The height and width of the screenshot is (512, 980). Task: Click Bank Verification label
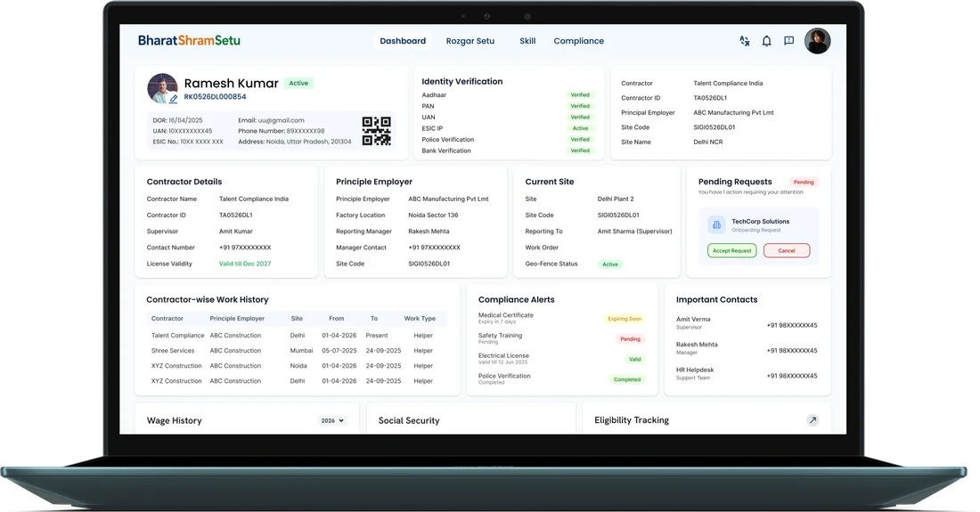[446, 150]
